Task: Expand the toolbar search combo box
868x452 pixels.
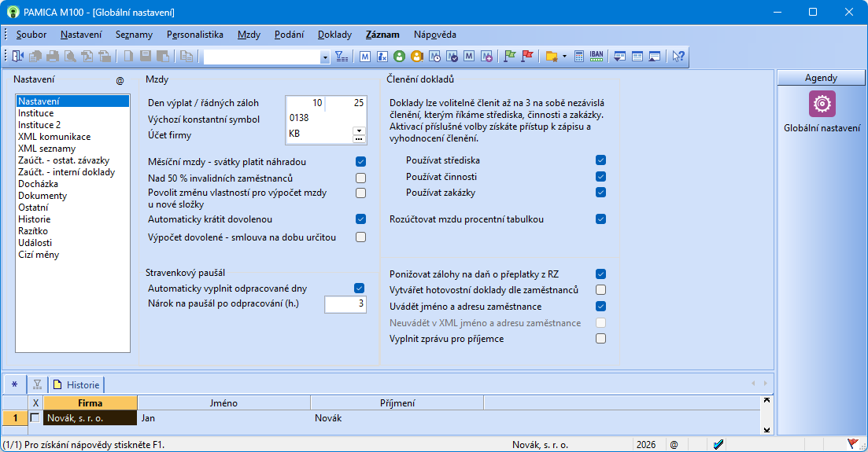Action: coord(325,57)
